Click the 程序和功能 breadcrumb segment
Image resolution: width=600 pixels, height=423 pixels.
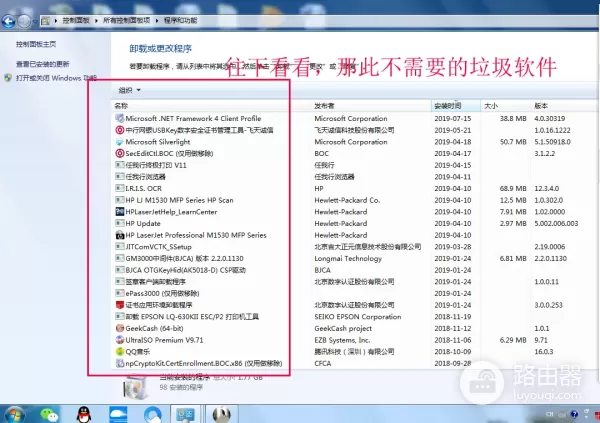coord(180,20)
